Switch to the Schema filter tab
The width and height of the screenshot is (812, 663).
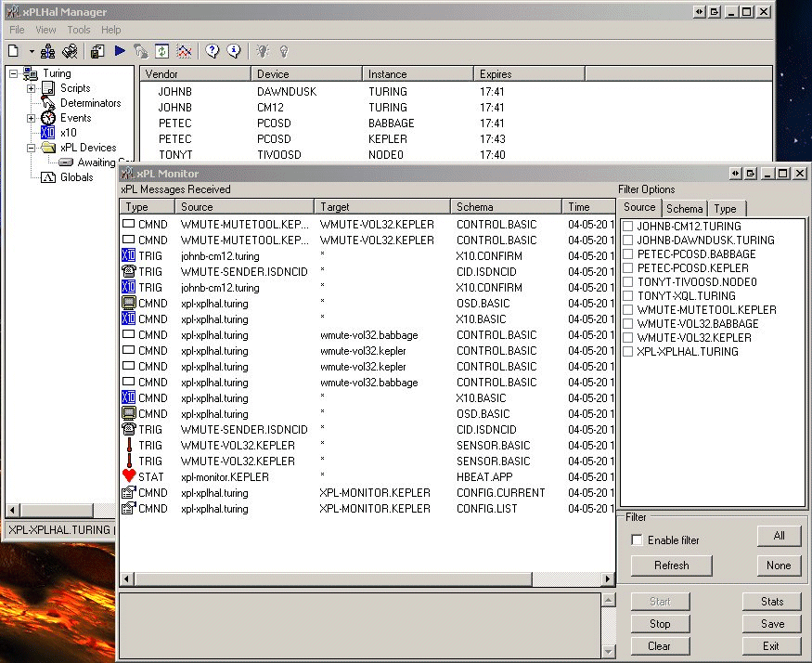(685, 209)
